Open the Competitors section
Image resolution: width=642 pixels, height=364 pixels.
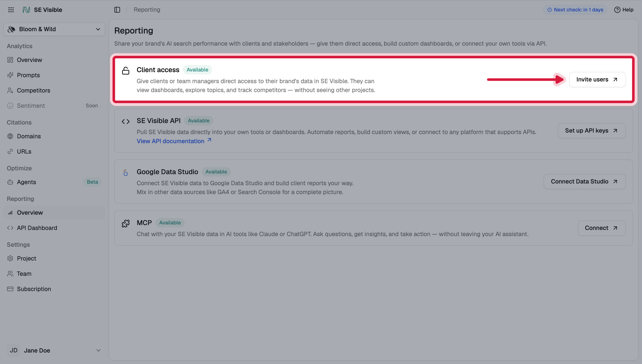click(x=54, y=91)
